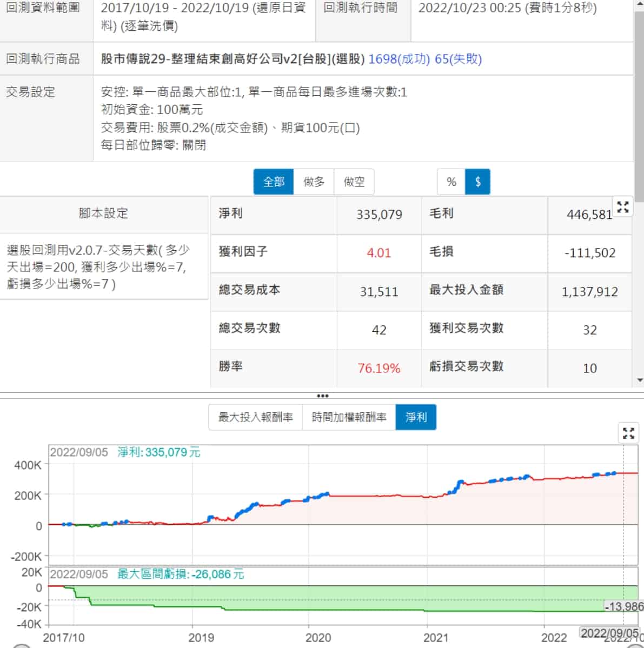Open the 1698(成功) results link

[x=399, y=59]
